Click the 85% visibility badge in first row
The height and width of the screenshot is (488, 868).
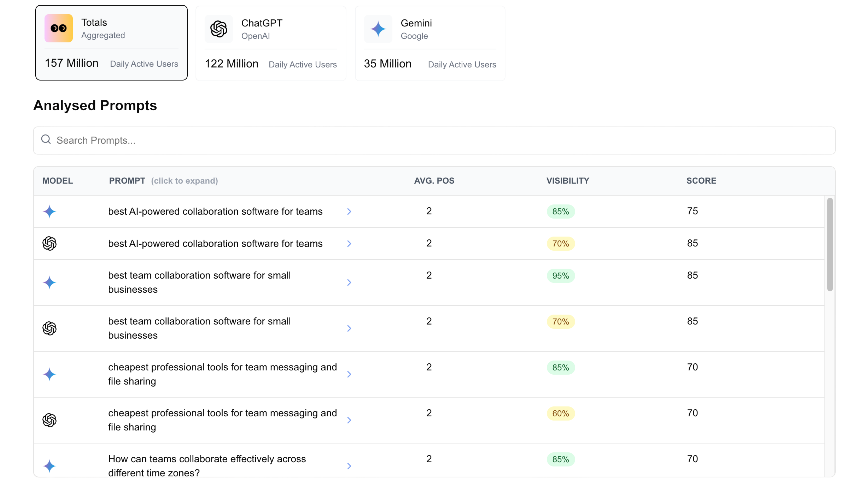(560, 211)
